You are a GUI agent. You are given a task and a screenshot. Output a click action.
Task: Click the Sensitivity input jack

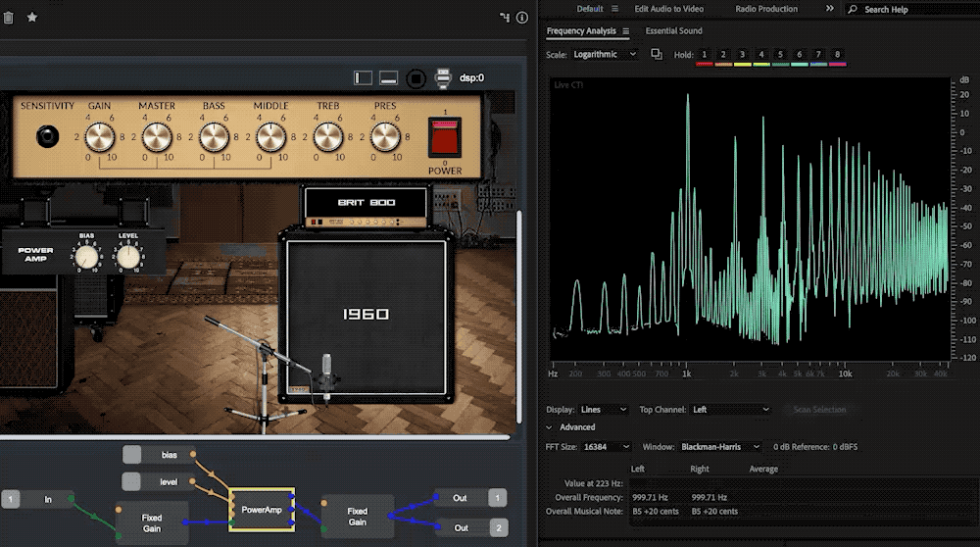click(x=47, y=136)
